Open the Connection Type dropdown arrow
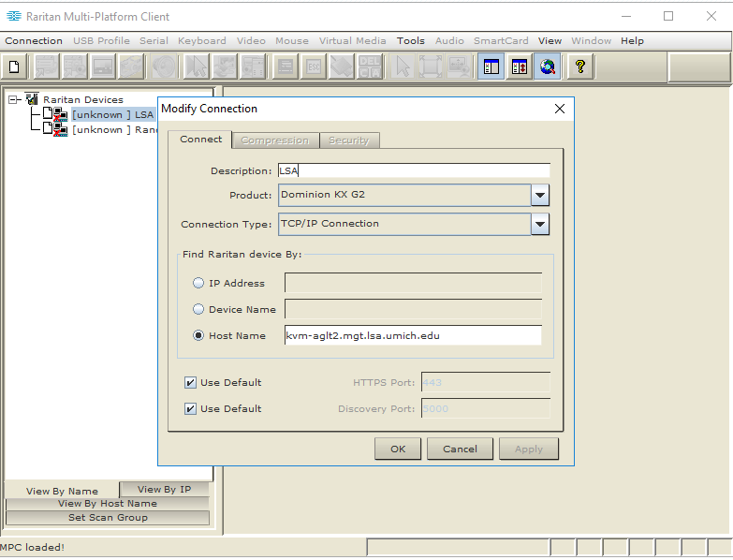 point(540,224)
